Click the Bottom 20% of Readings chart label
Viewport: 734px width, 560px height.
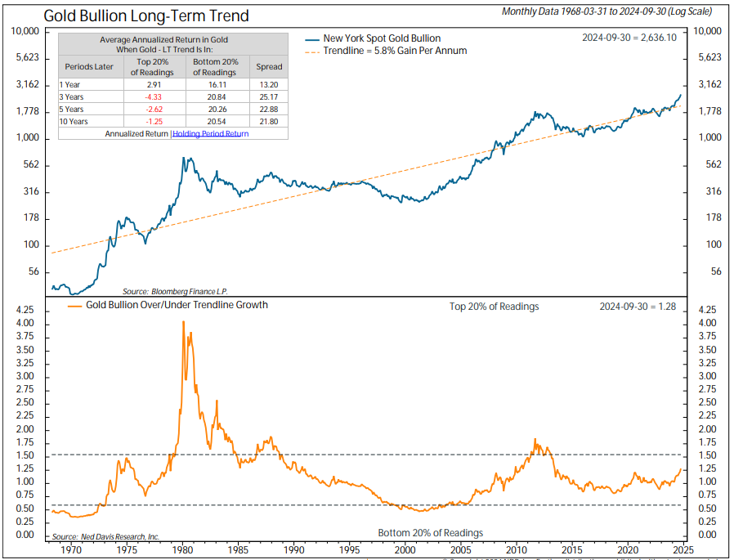(430, 533)
